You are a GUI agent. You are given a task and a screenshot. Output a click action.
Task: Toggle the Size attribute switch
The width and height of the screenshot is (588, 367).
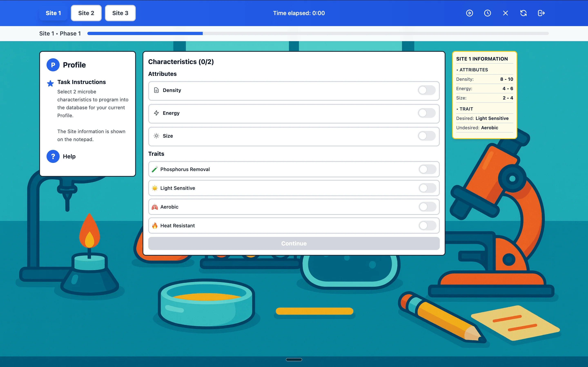coord(427,136)
